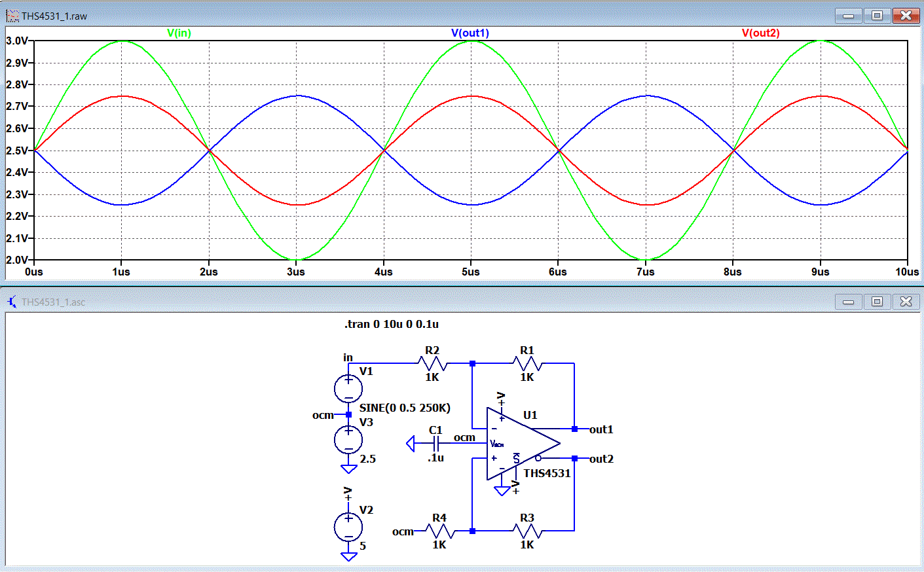The width and height of the screenshot is (924, 572).
Task: Click the ocm label beside capacitor C1
Action: coord(464,437)
